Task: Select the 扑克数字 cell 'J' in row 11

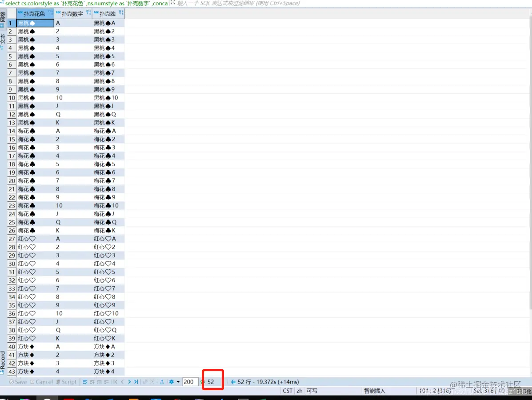Action: 73,106
